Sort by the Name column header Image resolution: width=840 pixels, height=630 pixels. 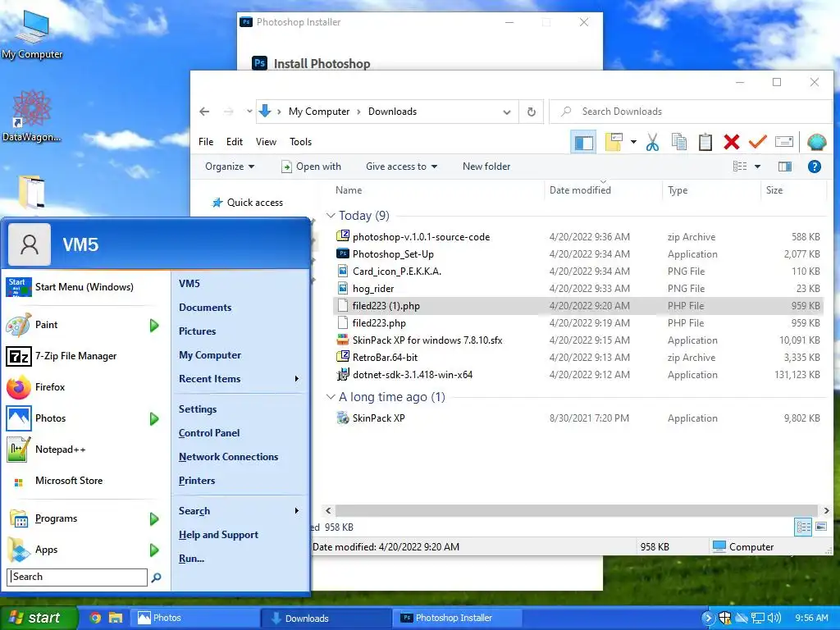(x=349, y=190)
